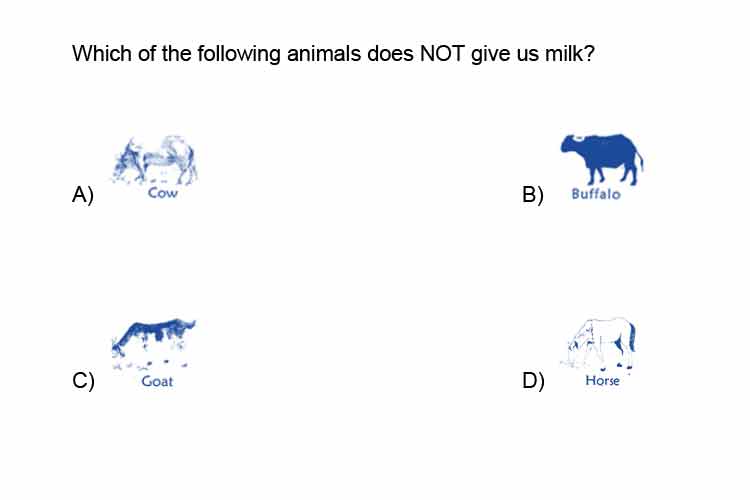
Task: Click the Goat text label
Action: click(157, 381)
